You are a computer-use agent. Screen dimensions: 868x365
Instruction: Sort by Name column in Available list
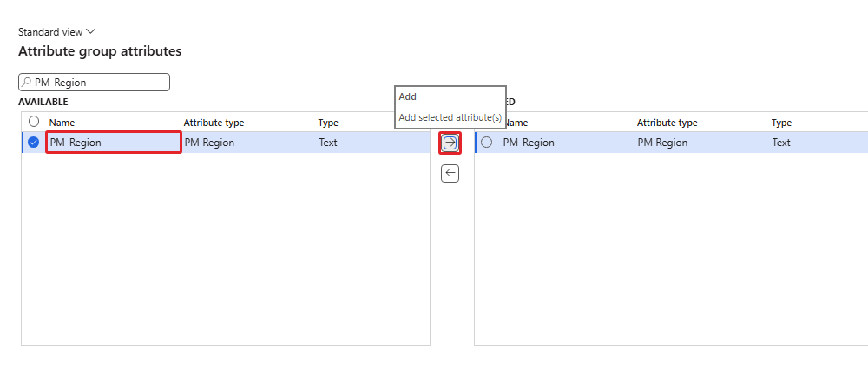point(62,123)
